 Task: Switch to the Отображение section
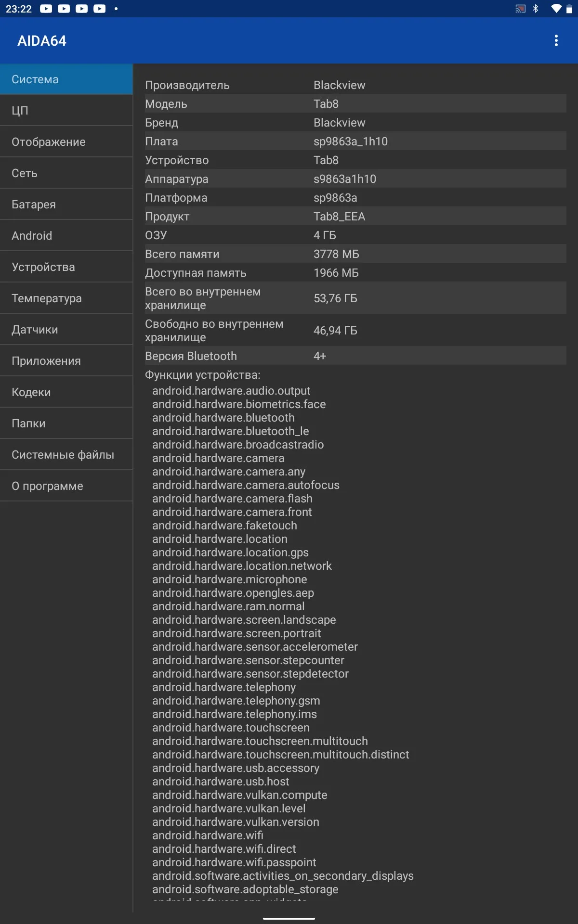pyautogui.click(x=66, y=142)
